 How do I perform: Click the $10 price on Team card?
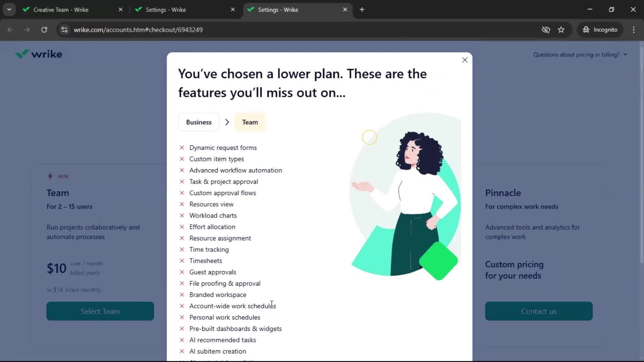point(56,268)
